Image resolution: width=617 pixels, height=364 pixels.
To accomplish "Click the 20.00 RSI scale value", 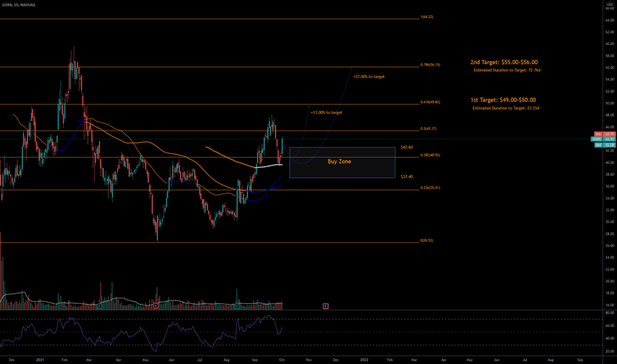I will pyautogui.click(x=610, y=351).
